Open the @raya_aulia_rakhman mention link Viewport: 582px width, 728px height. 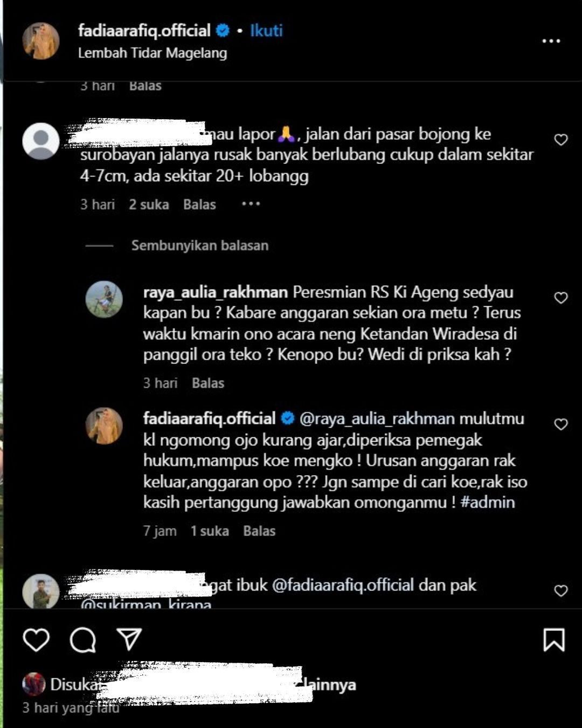(x=377, y=418)
